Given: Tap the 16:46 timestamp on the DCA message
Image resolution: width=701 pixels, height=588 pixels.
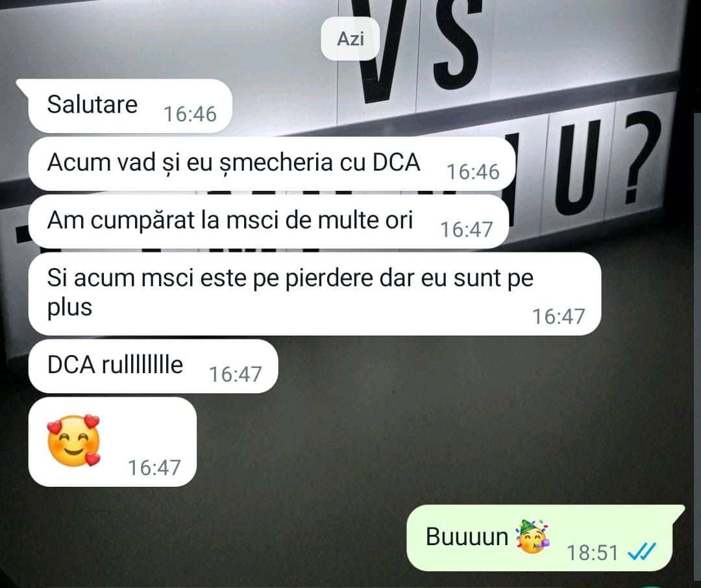Looking at the screenshot, I should (473, 172).
